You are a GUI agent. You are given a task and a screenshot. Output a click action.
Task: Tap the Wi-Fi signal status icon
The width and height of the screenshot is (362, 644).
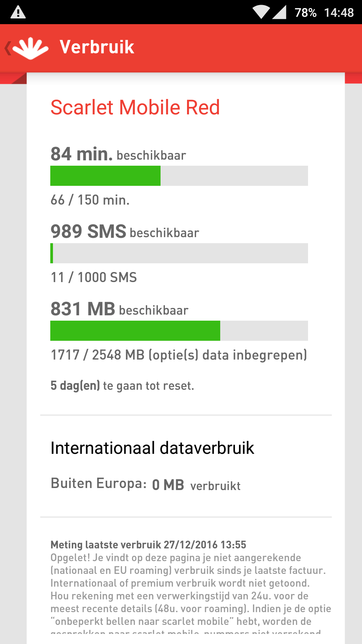[261, 12]
